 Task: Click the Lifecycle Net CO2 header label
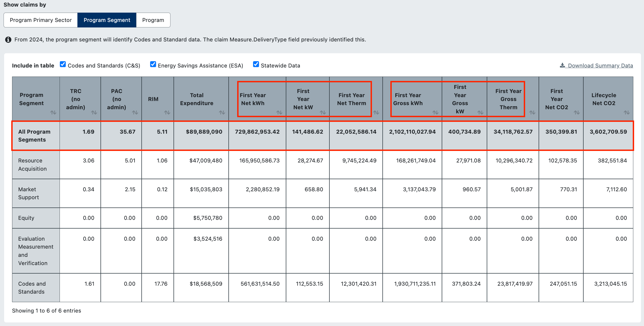click(x=604, y=99)
